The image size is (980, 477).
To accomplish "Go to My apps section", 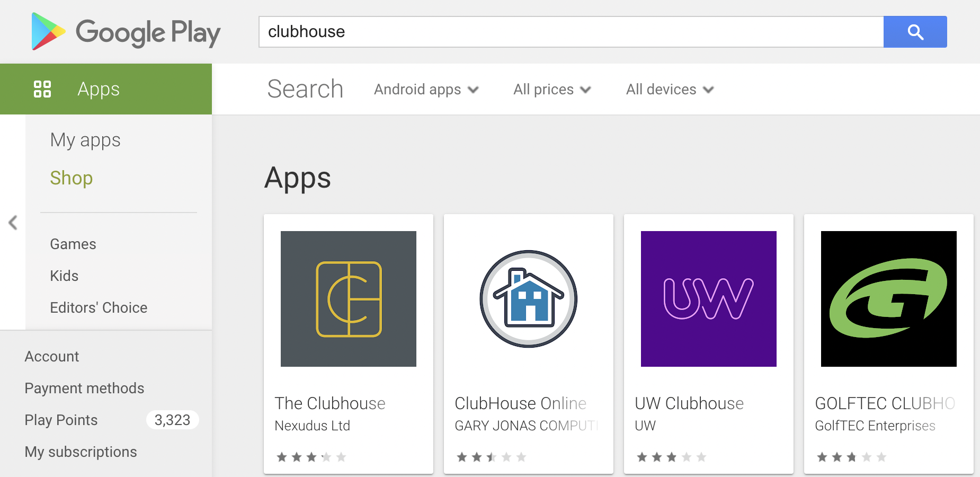I will (x=85, y=140).
